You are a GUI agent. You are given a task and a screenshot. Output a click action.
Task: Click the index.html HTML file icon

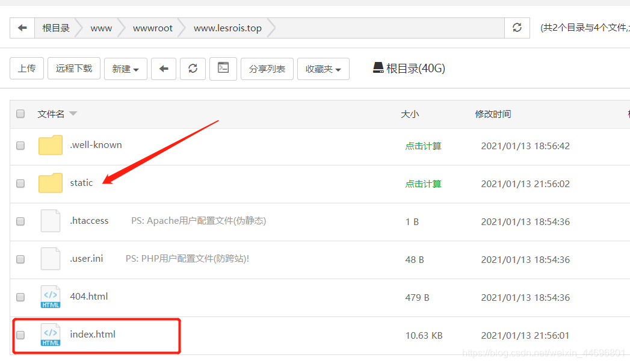click(50, 335)
